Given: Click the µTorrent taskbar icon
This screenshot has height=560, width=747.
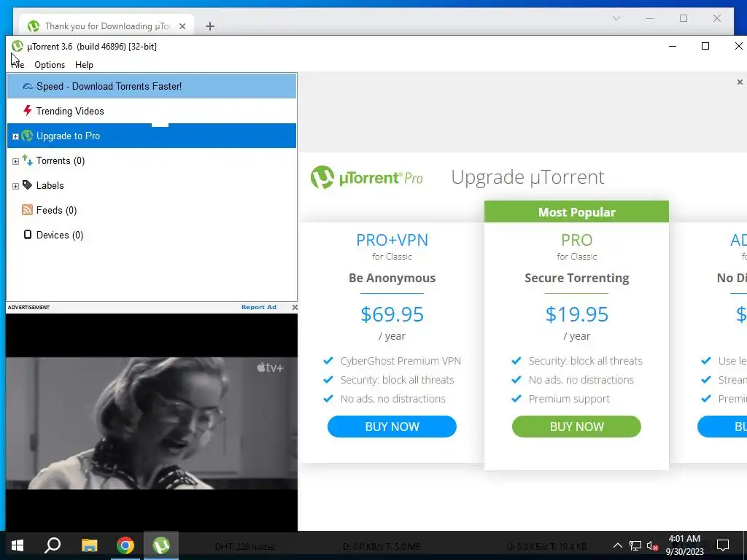Looking at the screenshot, I should tap(161, 545).
